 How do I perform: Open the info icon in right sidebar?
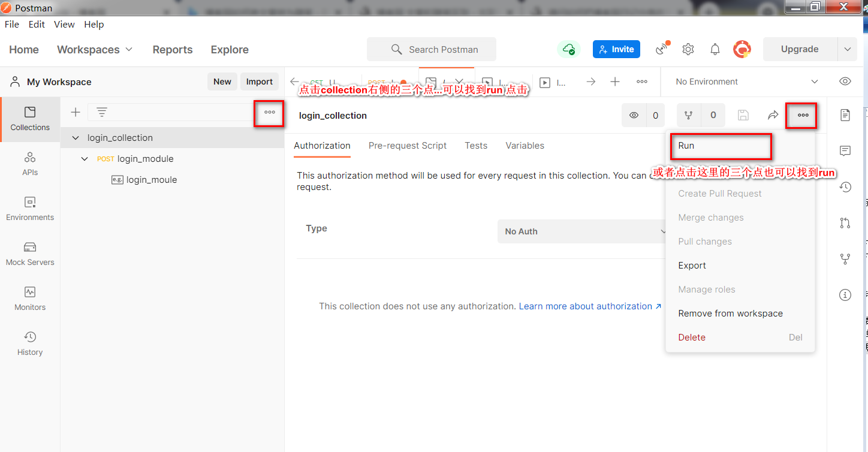tap(845, 295)
